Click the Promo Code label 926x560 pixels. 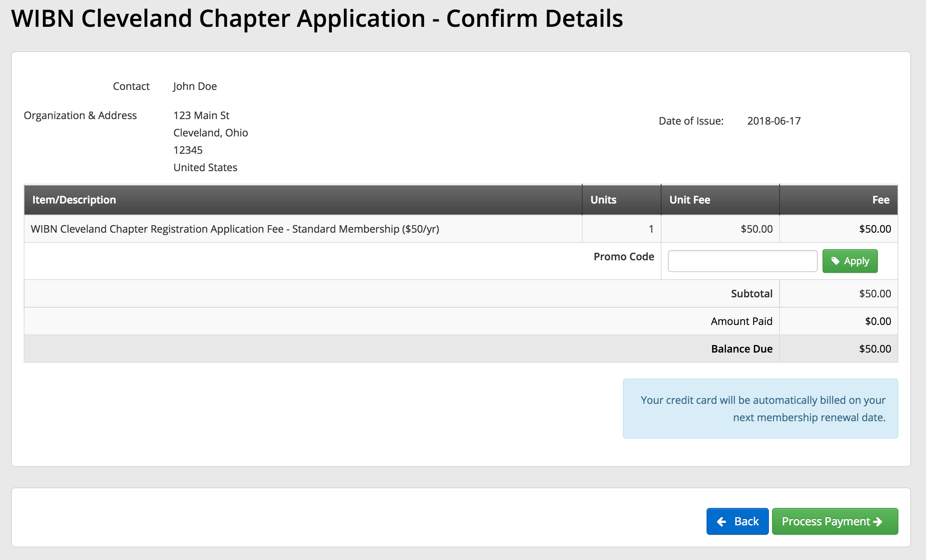(x=624, y=256)
